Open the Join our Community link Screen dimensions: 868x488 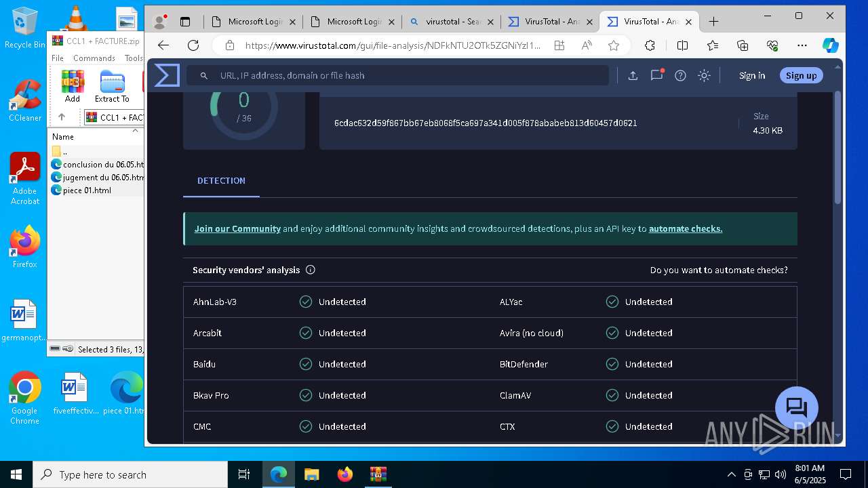[x=237, y=229]
